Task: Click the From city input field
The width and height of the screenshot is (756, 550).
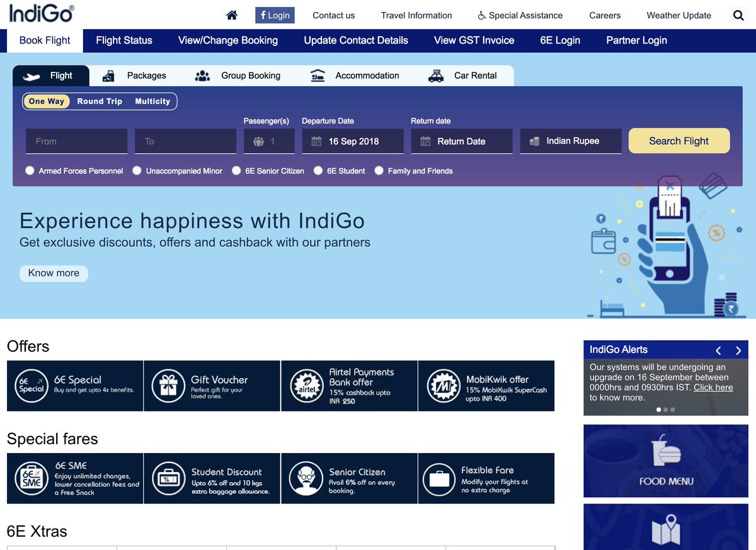Action: [x=76, y=141]
